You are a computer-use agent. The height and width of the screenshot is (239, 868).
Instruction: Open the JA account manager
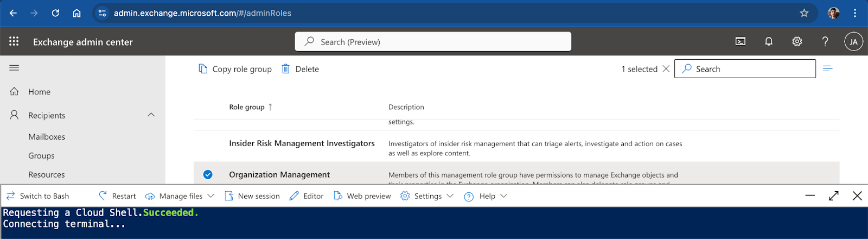click(853, 41)
